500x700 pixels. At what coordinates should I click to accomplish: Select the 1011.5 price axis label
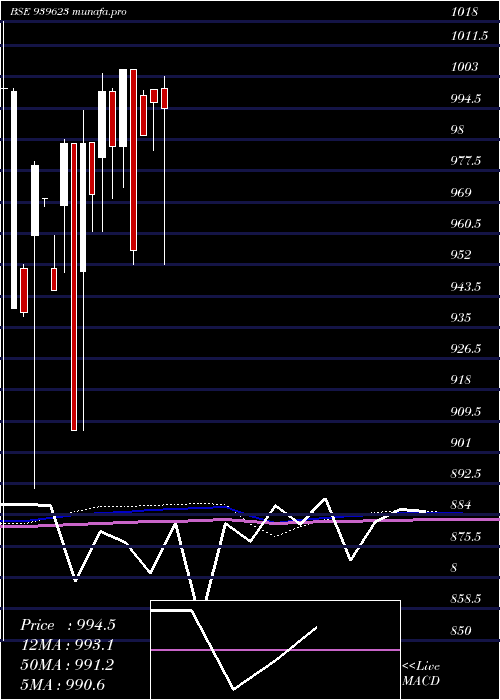[x=469, y=36]
